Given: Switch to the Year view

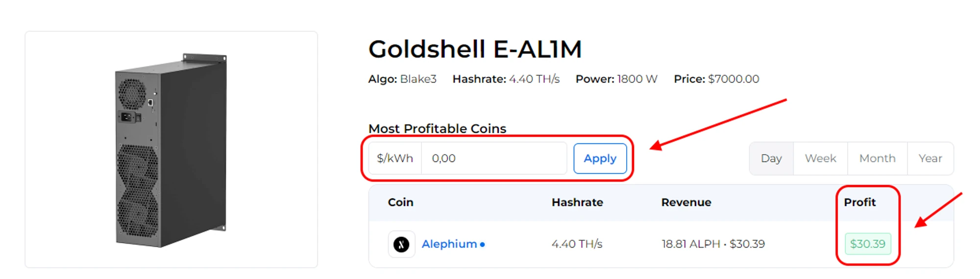Looking at the screenshot, I should click(x=930, y=159).
